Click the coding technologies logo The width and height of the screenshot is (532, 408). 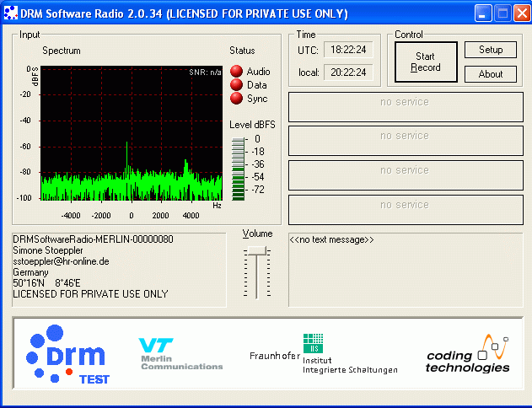468,354
